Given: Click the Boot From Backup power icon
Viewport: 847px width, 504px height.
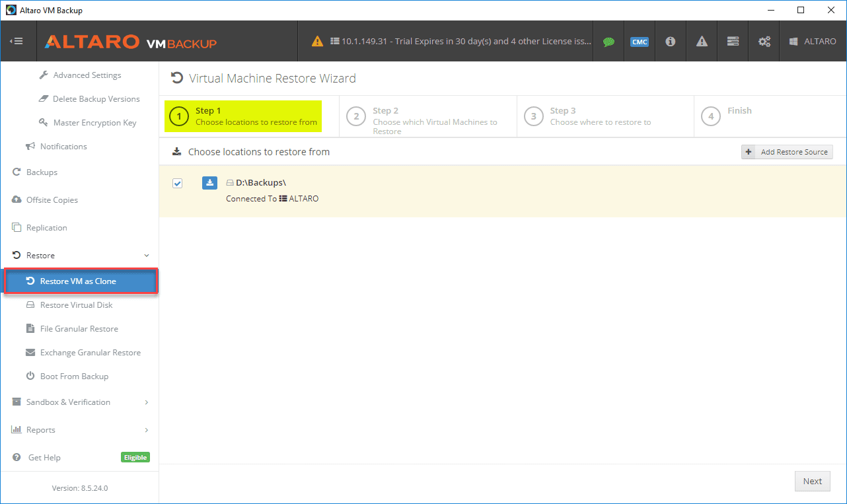Looking at the screenshot, I should 30,377.
